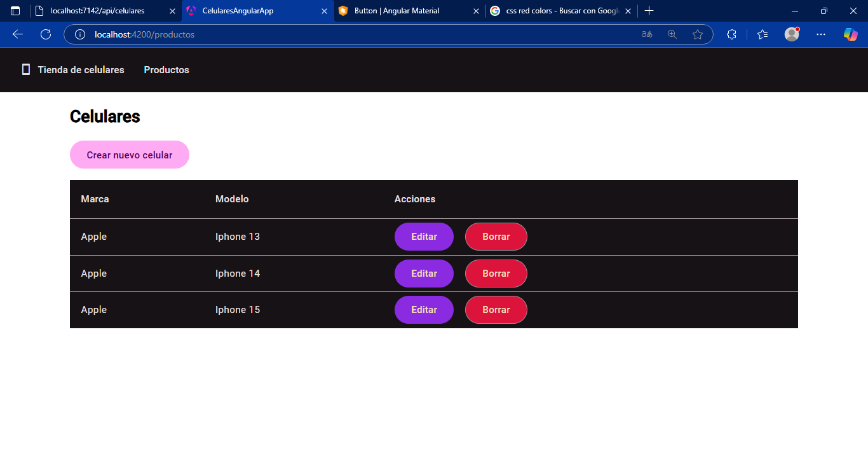The width and height of the screenshot is (868, 458).
Task: Click Borrar for Iphone 14
Action: point(496,274)
